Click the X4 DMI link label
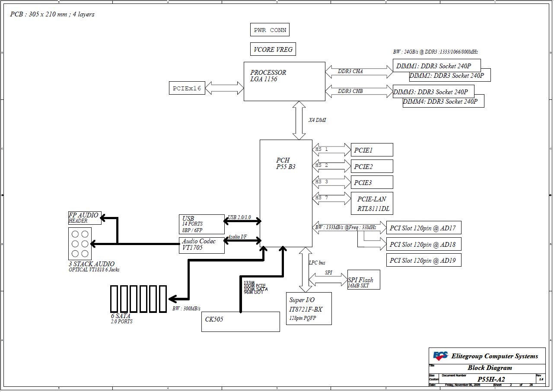Image resolution: width=554 pixels, height=392 pixels. coord(317,120)
